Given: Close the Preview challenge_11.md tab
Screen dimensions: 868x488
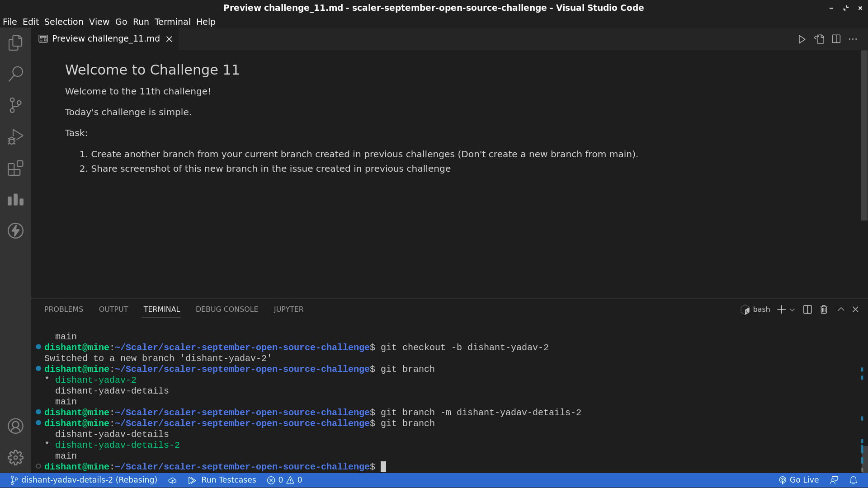Looking at the screenshot, I should [x=169, y=39].
